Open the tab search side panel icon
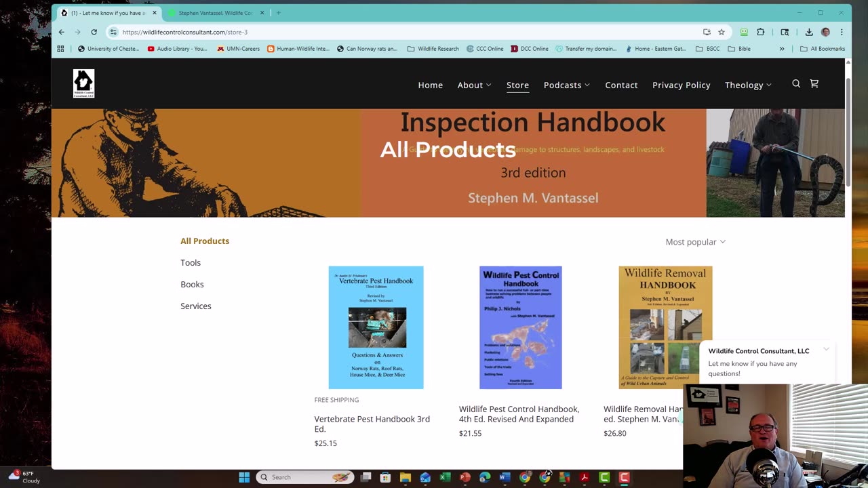The width and height of the screenshot is (868, 488). click(785, 32)
